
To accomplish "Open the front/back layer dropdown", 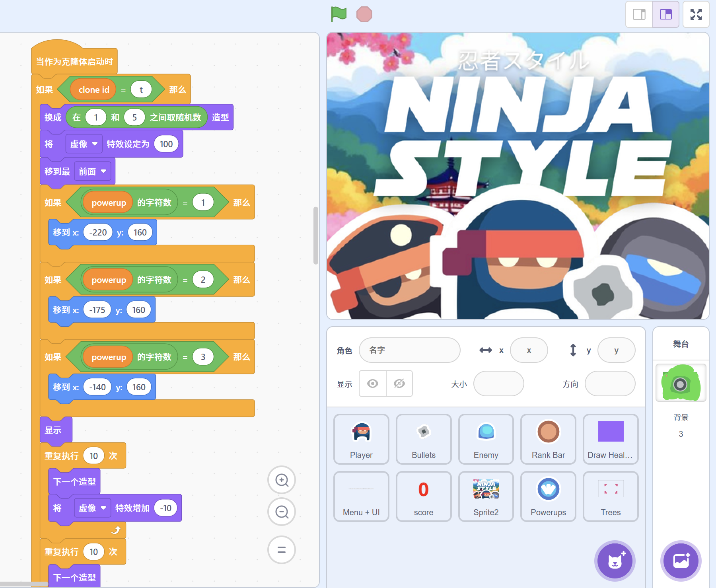I will (93, 171).
